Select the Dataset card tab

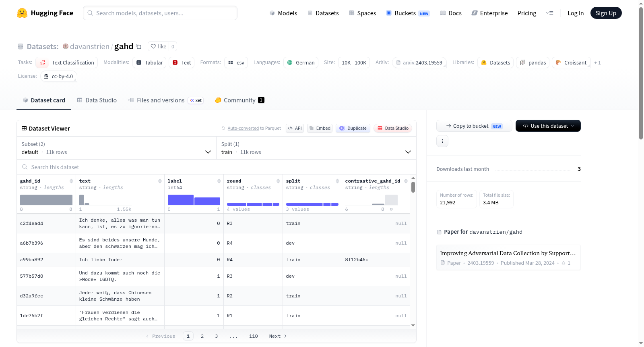[x=44, y=100]
